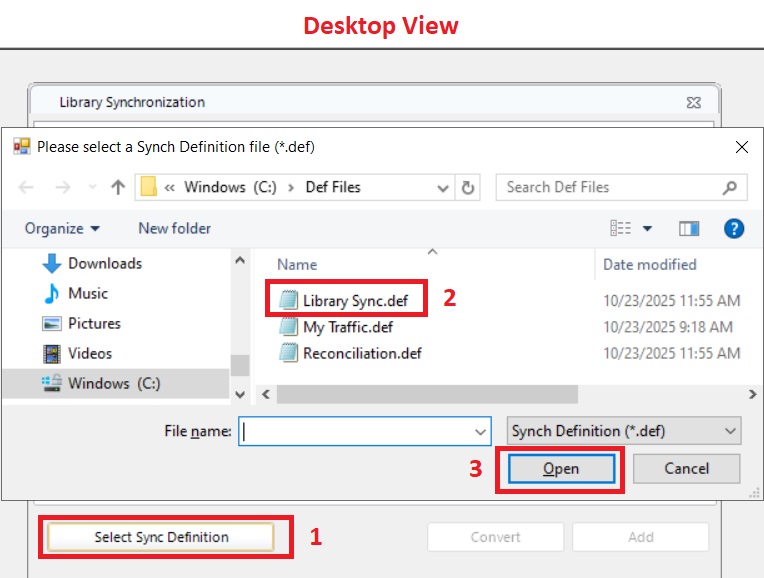The height and width of the screenshot is (578, 764).
Task: Select Library Sync.def file
Action: (355, 301)
